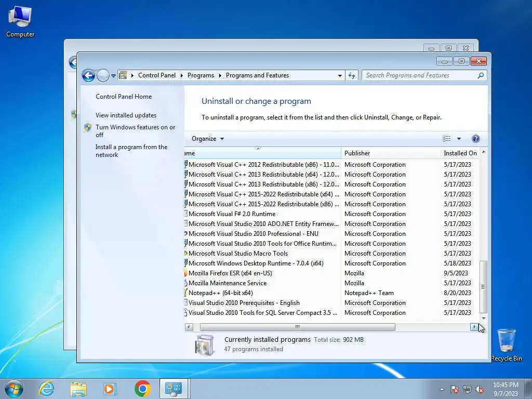Click the installed programs summary icon
The height and width of the screenshot is (399, 532).
[205, 345]
